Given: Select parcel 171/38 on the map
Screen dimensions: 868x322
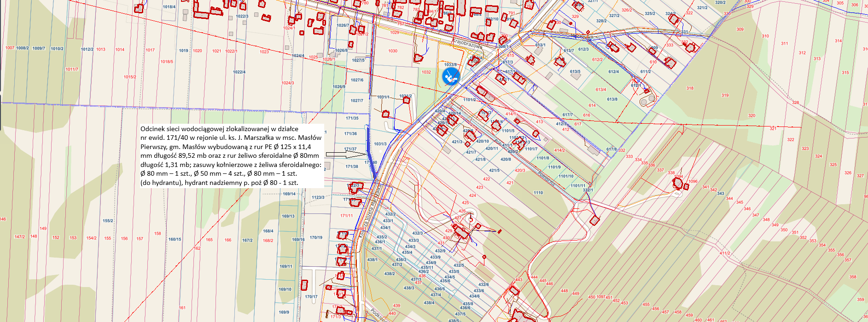Looking at the screenshot, I should pos(352,167).
